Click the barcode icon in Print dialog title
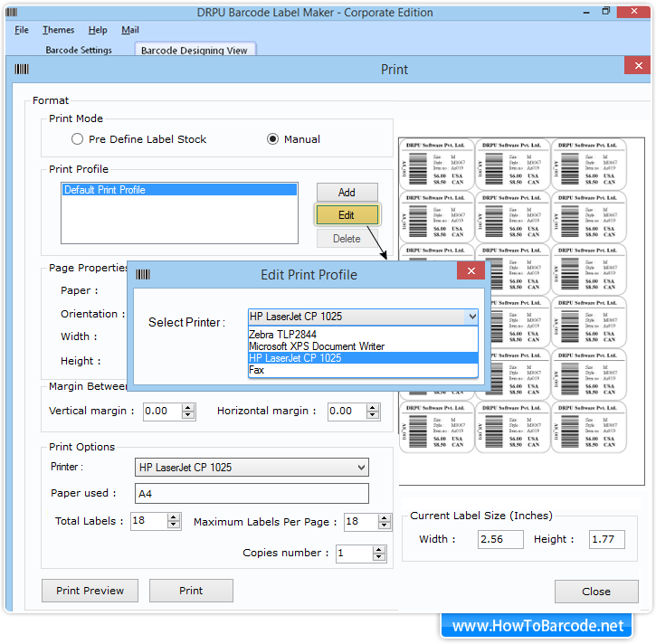Screen dimensions: 656x644 coord(22,69)
